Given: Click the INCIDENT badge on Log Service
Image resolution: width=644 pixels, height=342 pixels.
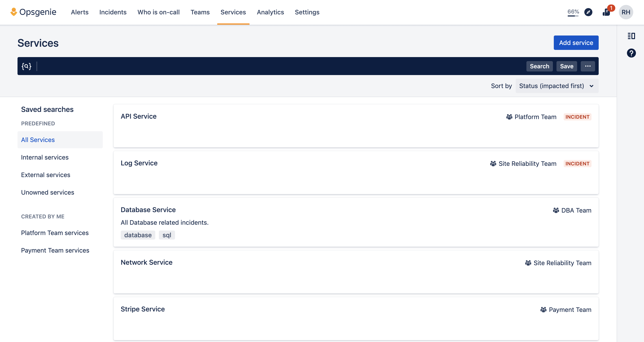Looking at the screenshot, I should [577, 163].
